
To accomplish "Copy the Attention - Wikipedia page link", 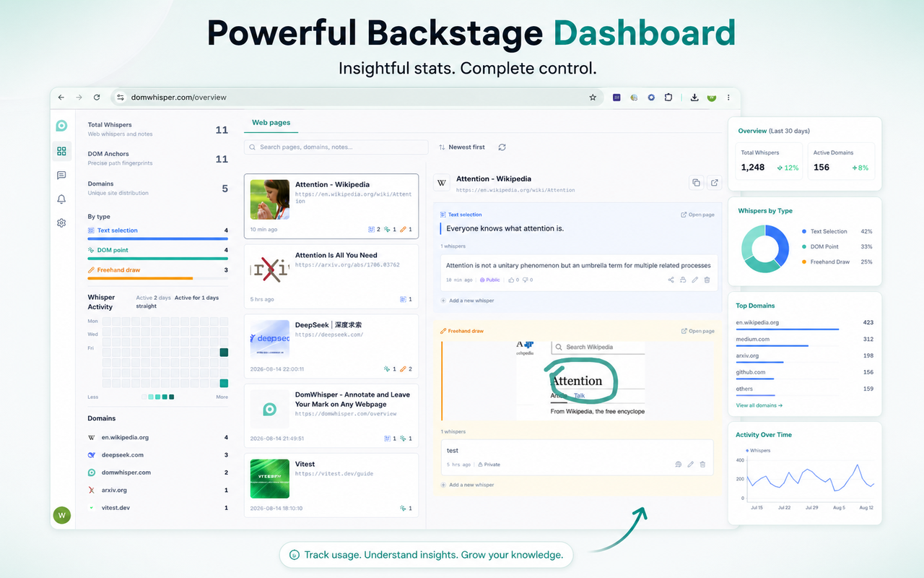I will [696, 183].
